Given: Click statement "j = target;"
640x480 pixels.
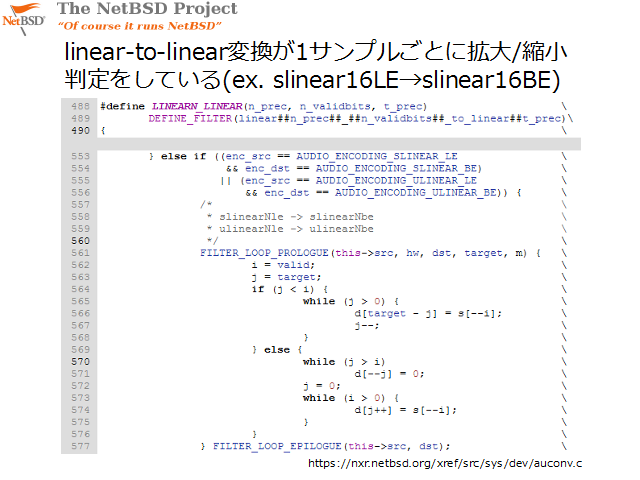Looking at the screenshot, I should [287, 277].
